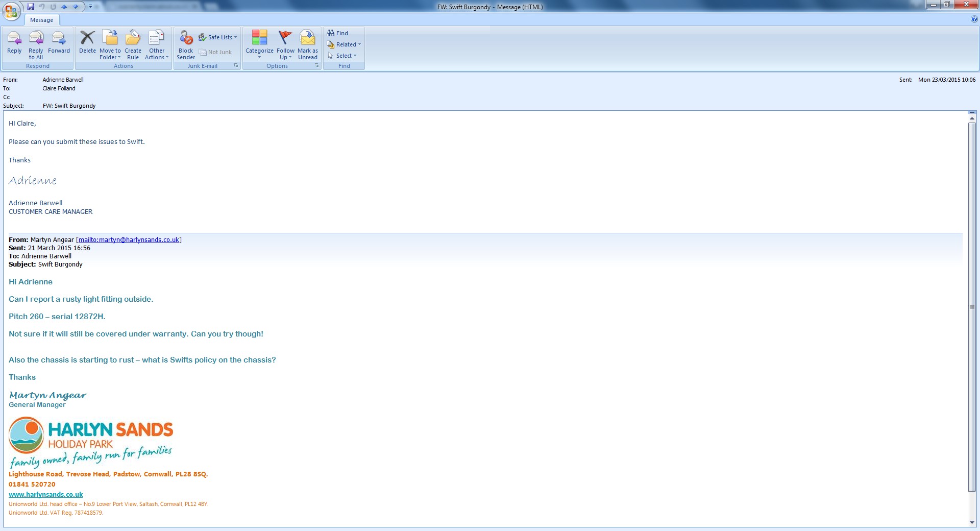The image size is (980, 531).
Task: Click the message scrollbar up arrow
Action: (x=972, y=118)
